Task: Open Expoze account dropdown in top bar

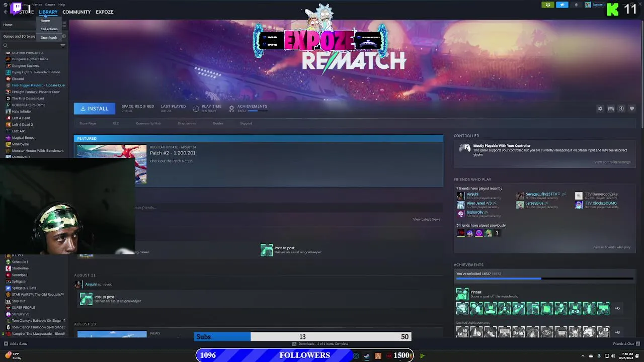Action: point(595,5)
